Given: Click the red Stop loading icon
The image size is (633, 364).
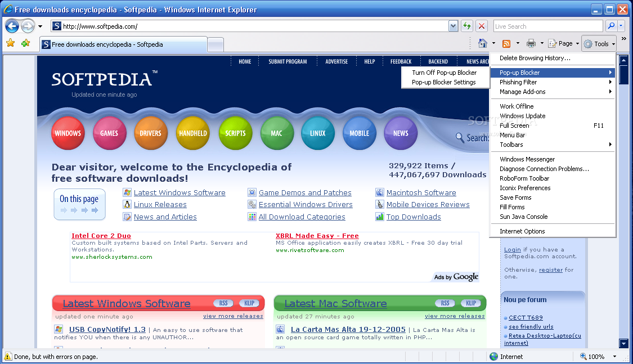Looking at the screenshot, I should click(x=481, y=26).
